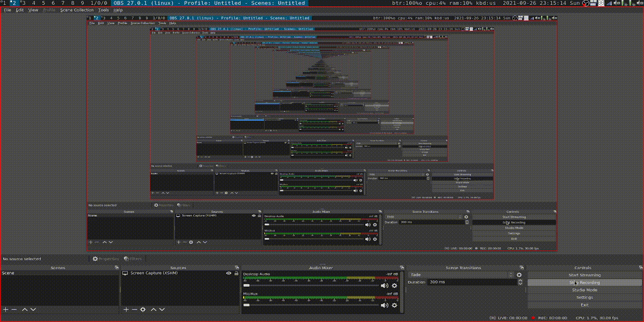Add a new source with the plus icon
644x322 pixels.
(x=126, y=310)
